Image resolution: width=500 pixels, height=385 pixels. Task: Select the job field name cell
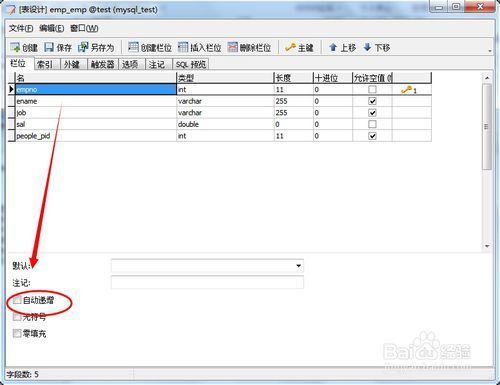96,113
